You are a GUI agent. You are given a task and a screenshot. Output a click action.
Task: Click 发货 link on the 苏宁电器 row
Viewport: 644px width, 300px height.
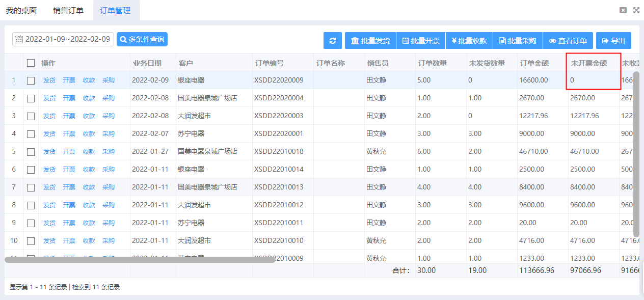click(x=49, y=133)
